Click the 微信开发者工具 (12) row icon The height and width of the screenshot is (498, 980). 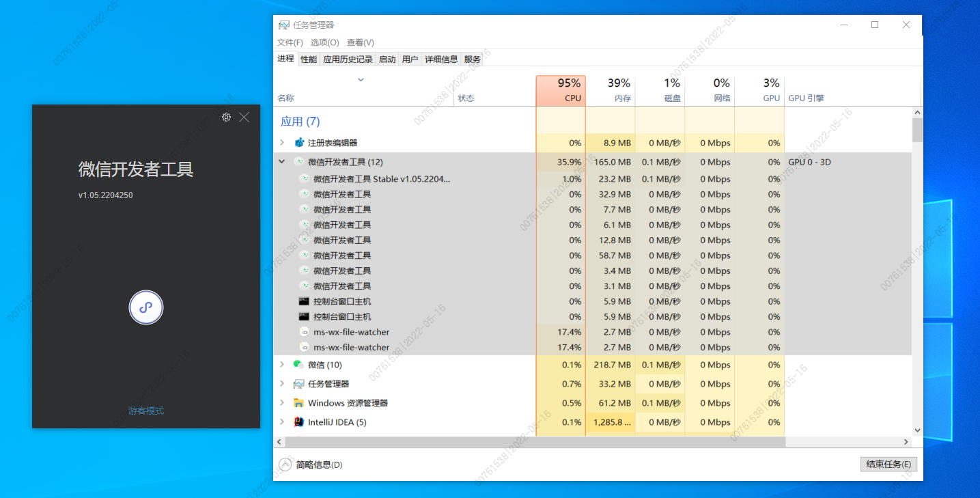tap(298, 162)
